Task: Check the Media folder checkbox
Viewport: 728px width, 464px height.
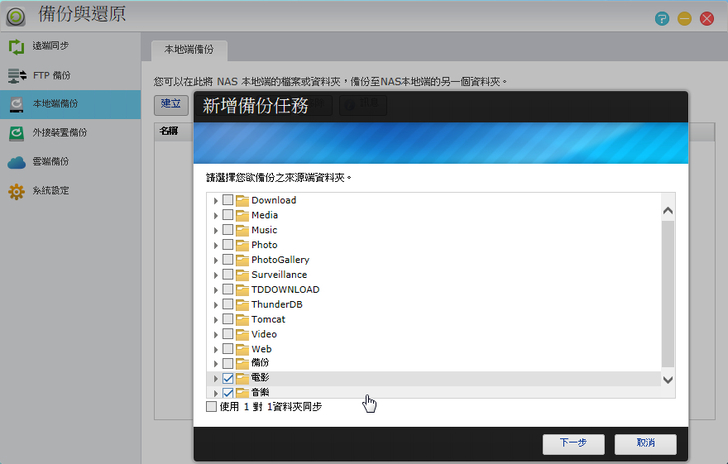Action: tap(228, 215)
